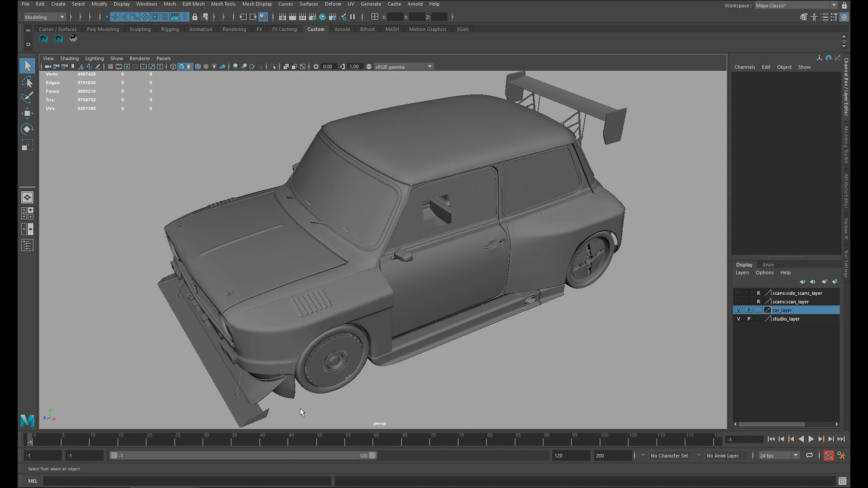This screenshot has width=868, height=488.
Task: Open the No Anim Layer dropdown arrow
Action: 699,455
